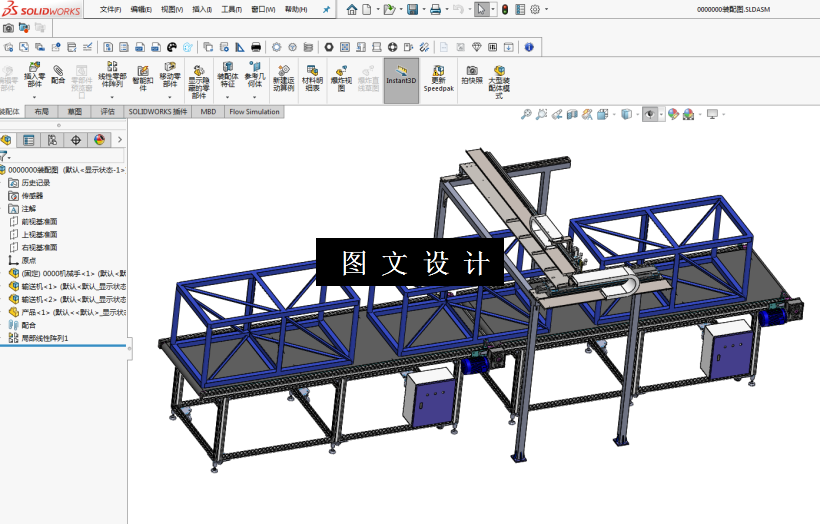This screenshot has width=820, height=524.
Task: Open the Move Component dropdown arrow
Action: coord(169,97)
